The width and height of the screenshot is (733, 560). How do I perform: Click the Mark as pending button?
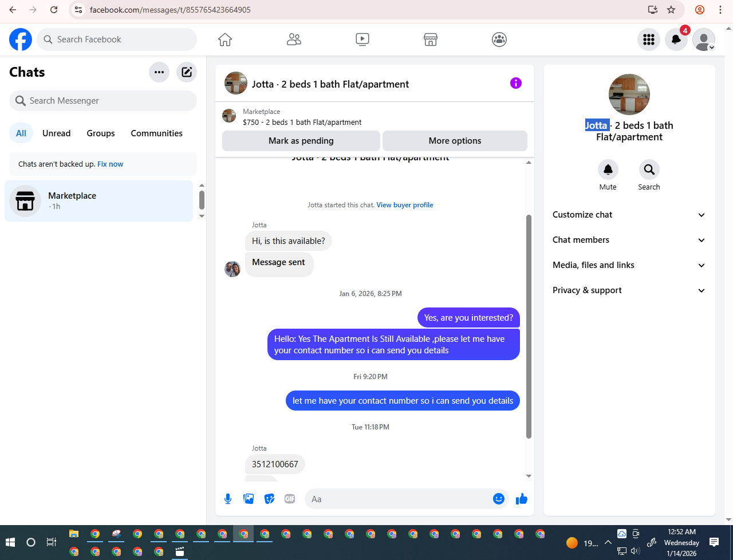point(301,141)
